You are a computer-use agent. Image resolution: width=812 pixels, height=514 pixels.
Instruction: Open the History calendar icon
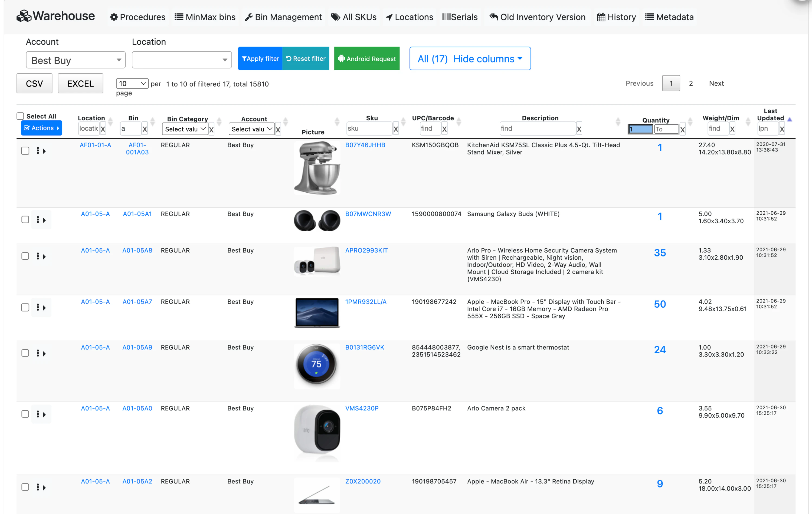click(x=601, y=17)
